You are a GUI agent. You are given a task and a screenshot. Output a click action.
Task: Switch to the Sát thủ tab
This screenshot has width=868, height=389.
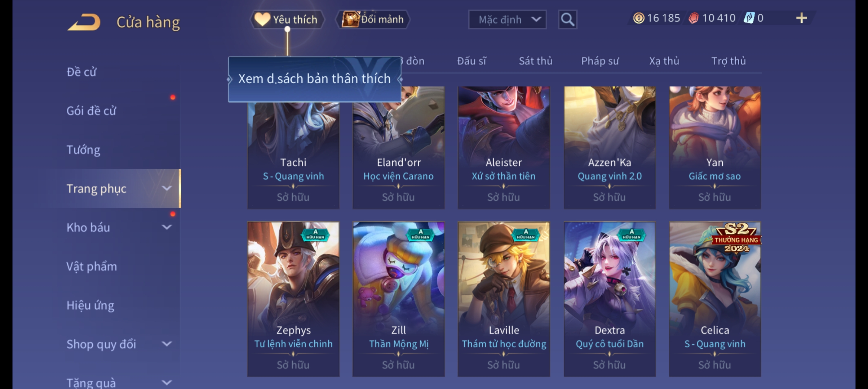pos(535,61)
